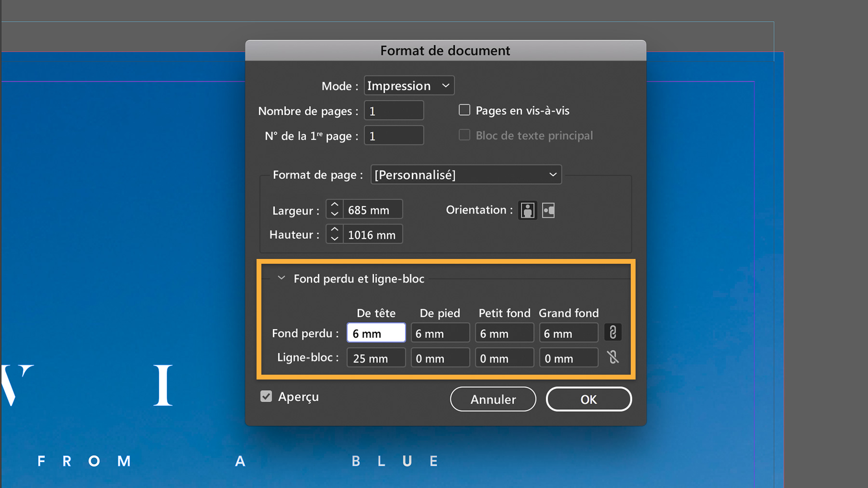Collapse the Fond perdu et ligne-bloc section
Image resolution: width=868 pixels, height=488 pixels.
tap(282, 278)
